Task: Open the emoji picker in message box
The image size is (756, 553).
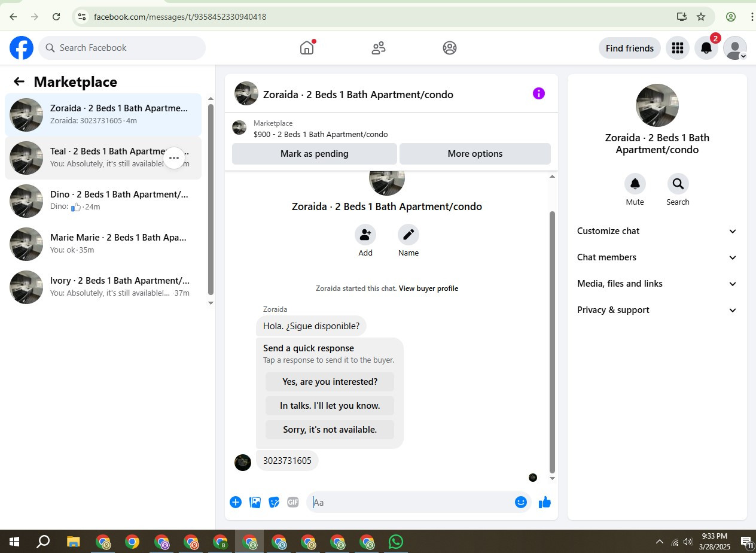Action: pos(521,502)
